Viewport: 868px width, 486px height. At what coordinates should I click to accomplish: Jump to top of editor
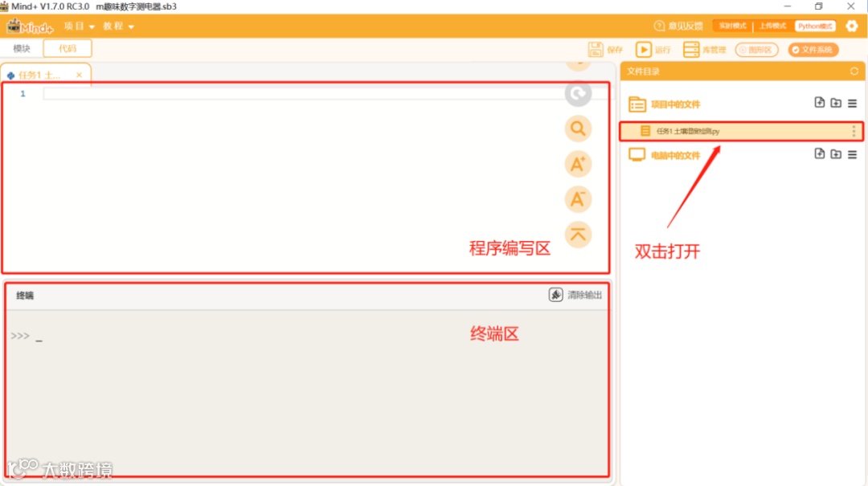(x=578, y=235)
